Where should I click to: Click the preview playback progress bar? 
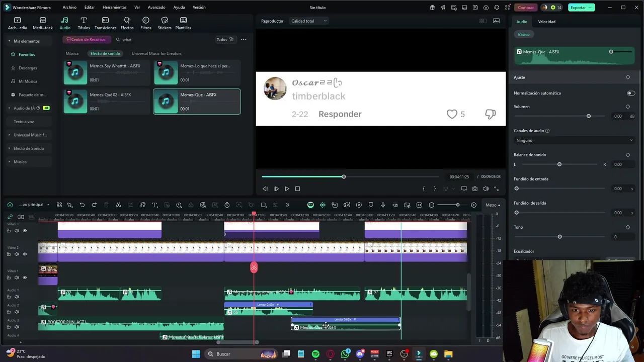(x=350, y=176)
